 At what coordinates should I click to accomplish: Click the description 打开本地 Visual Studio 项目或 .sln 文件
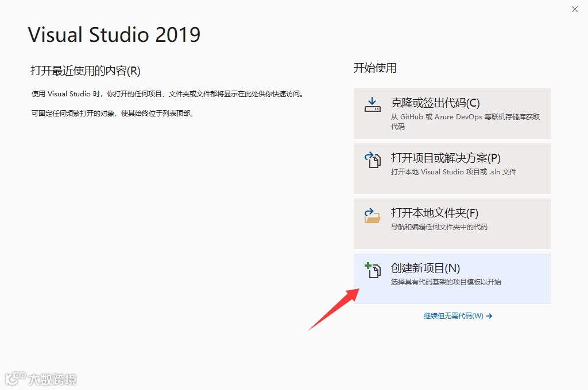454,172
